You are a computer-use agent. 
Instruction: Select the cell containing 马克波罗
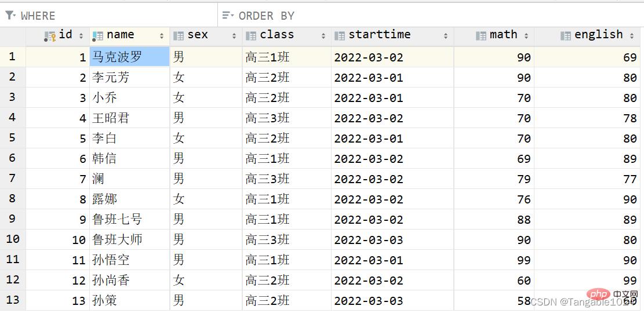point(129,57)
